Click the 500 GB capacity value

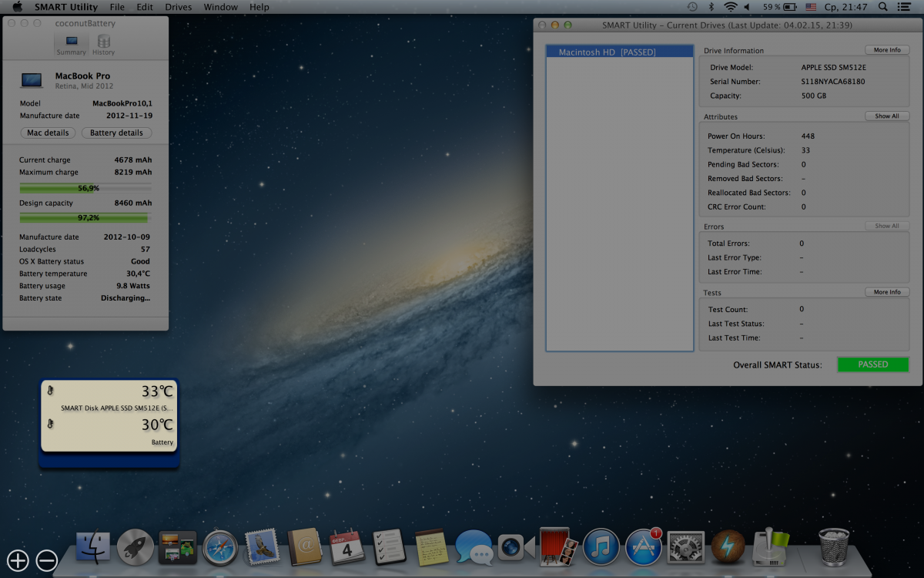coord(814,96)
